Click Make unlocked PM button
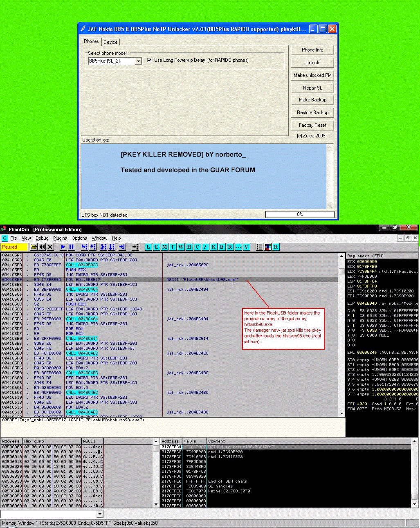The height and width of the screenshot is (528, 420). (x=312, y=75)
